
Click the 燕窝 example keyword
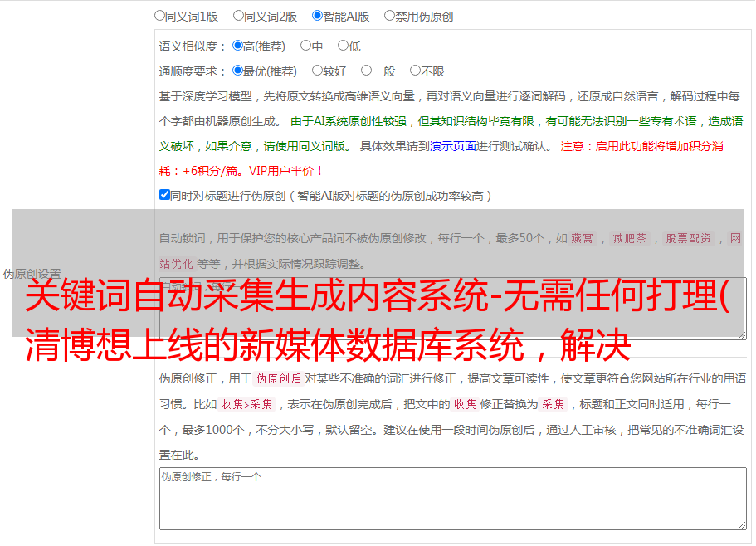[582, 238]
